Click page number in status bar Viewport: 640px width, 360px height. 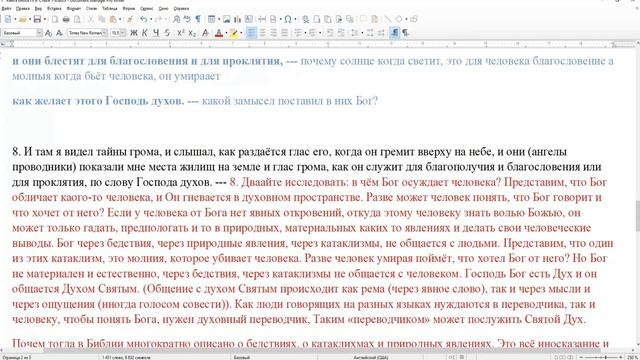click(16, 358)
